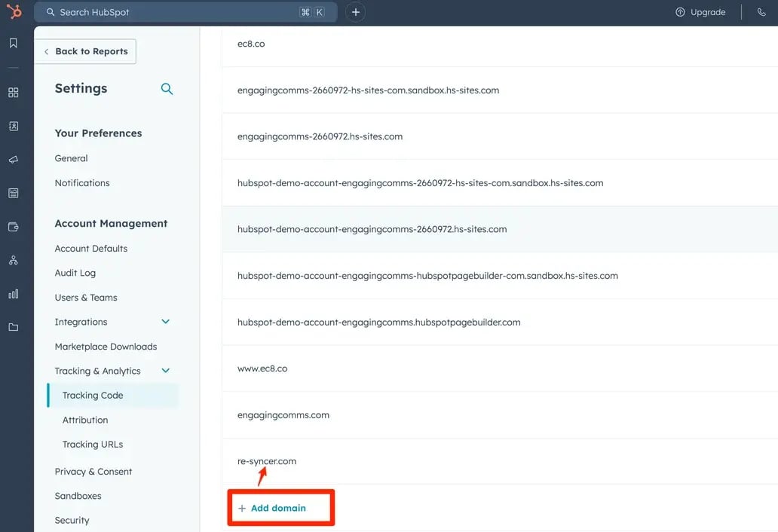Open the contacts icon in left rail

pos(14,127)
